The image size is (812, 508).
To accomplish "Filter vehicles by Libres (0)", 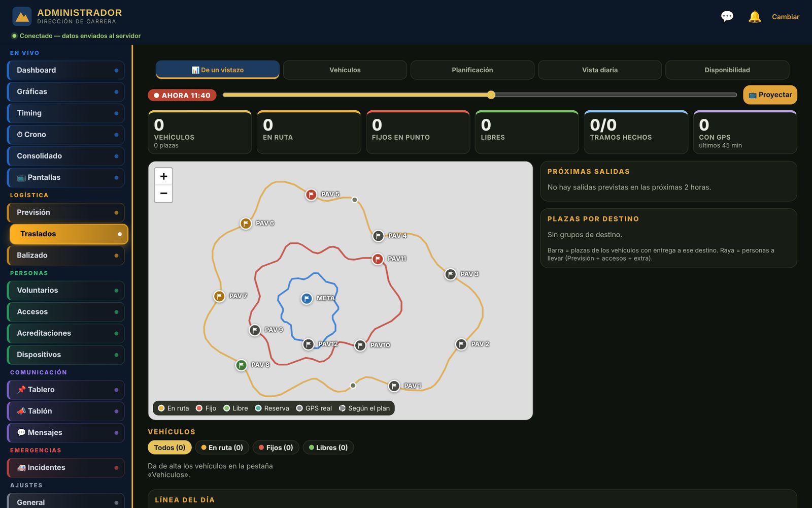I will tap(328, 448).
